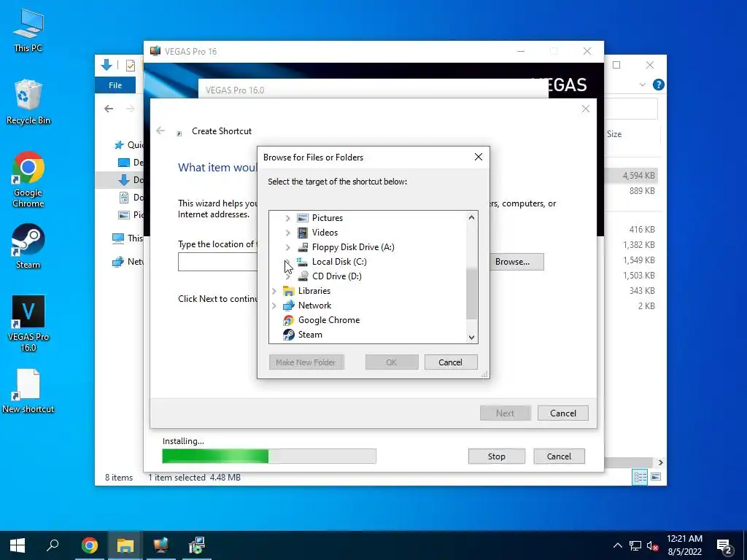Expand the Explorer ribbon chevron
This screenshot has width=747, height=560.
(642, 85)
